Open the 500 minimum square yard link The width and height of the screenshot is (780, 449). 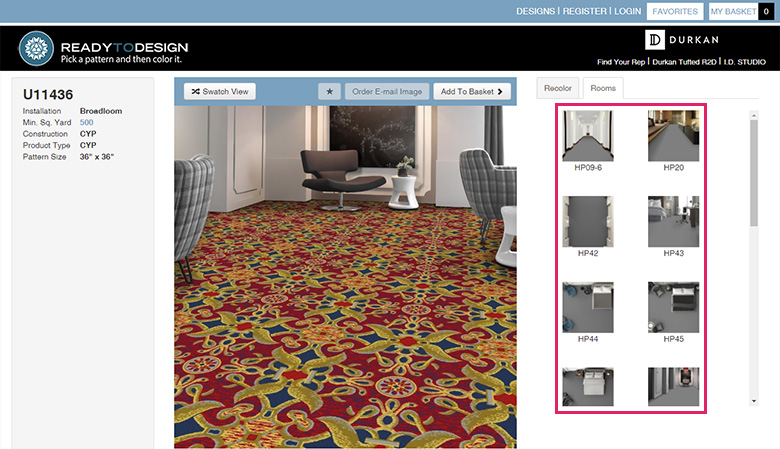[87, 122]
